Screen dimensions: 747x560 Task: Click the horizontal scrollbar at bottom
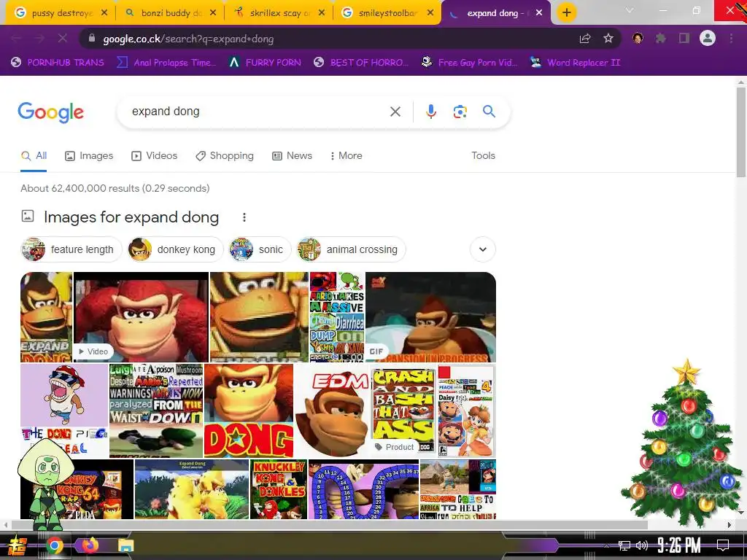(x=329, y=525)
